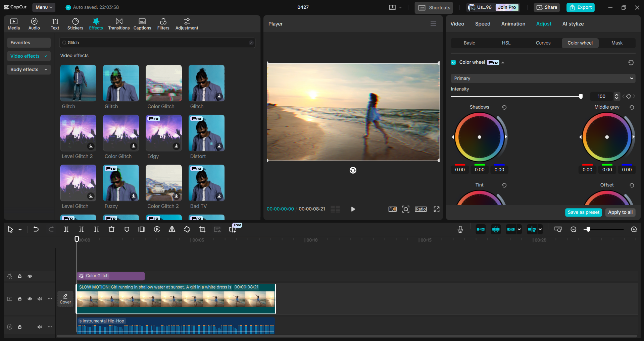Enable the Color wheel effect checkbox
Screen dimensions: 644x341
tap(453, 62)
